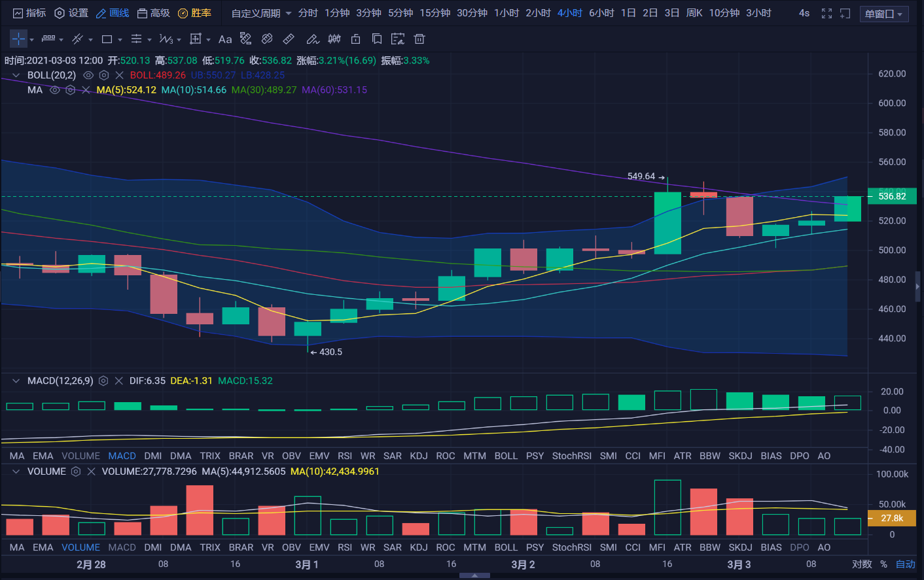The height and width of the screenshot is (580, 924).
Task: Toggle visibility of the MA indicator
Action: [55, 90]
